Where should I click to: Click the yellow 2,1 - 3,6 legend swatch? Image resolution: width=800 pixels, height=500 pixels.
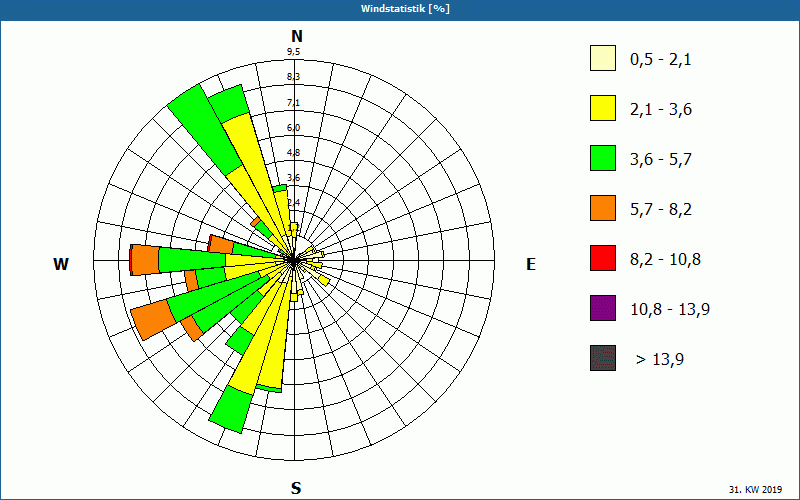(x=603, y=108)
